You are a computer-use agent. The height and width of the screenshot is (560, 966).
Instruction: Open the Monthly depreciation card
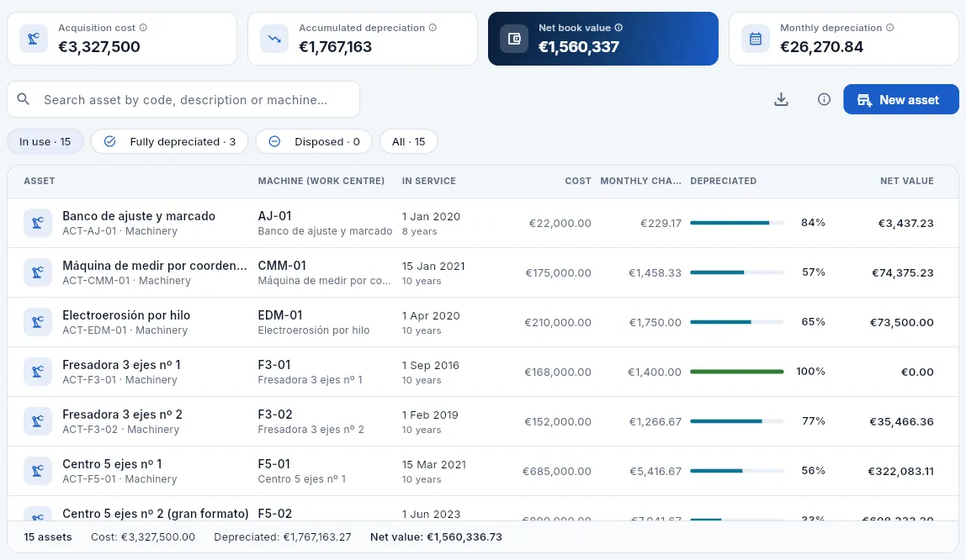[x=843, y=39]
